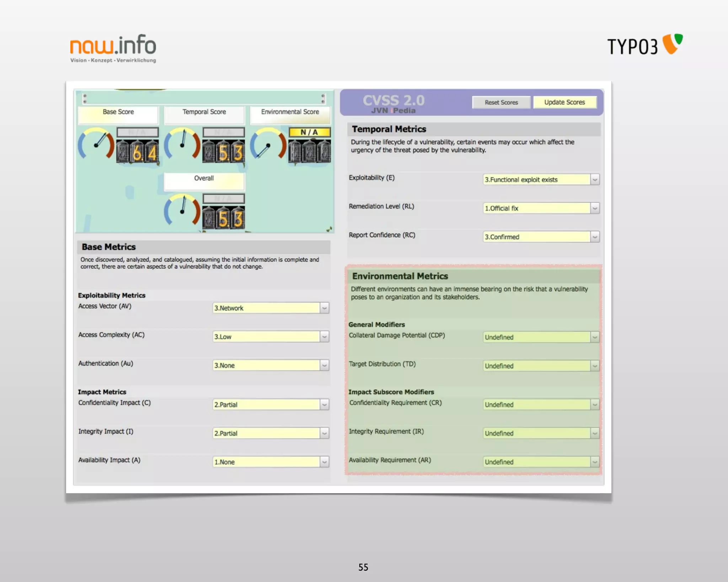Screen dimensions: 728x582
Task: Click the Temporal Score gauge dial
Action: click(x=182, y=144)
